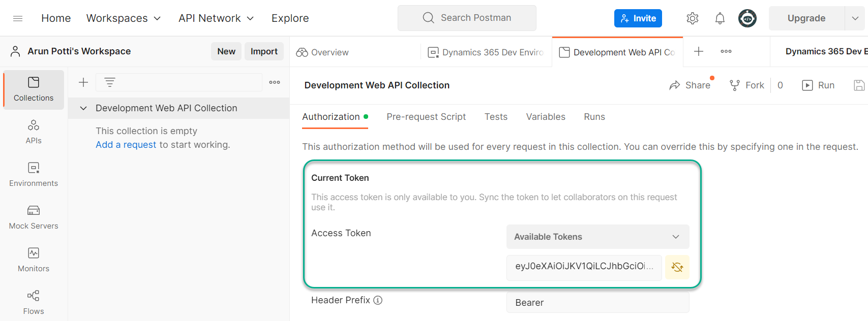Screen dimensions: 868x321
Task: Open the Dynamics 365 Dev Environment tab
Action: (486, 52)
